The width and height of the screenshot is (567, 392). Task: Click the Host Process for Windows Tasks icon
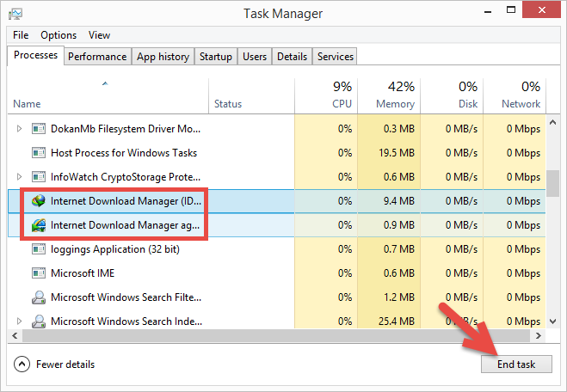[x=39, y=153]
